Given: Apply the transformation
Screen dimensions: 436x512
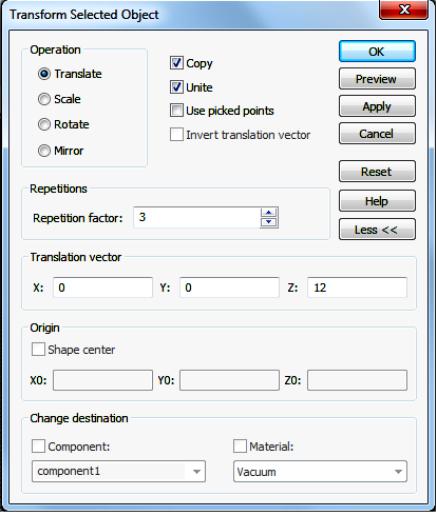Looking at the screenshot, I should point(377,106).
